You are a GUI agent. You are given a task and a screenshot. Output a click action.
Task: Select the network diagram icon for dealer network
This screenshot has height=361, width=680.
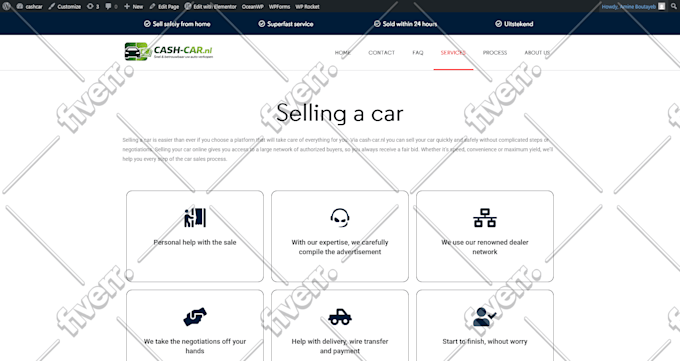[x=485, y=218]
